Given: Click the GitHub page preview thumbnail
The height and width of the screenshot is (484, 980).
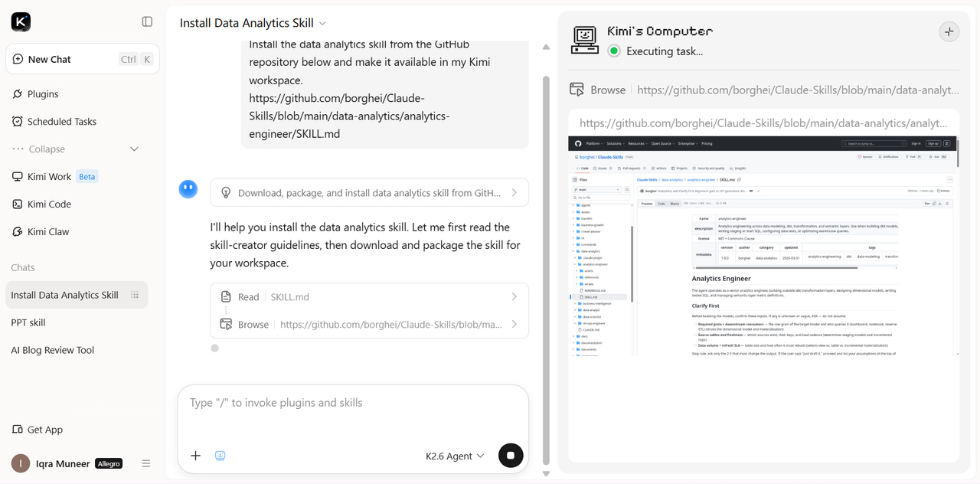Looking at the screenshot, I should tap(763, 246).
